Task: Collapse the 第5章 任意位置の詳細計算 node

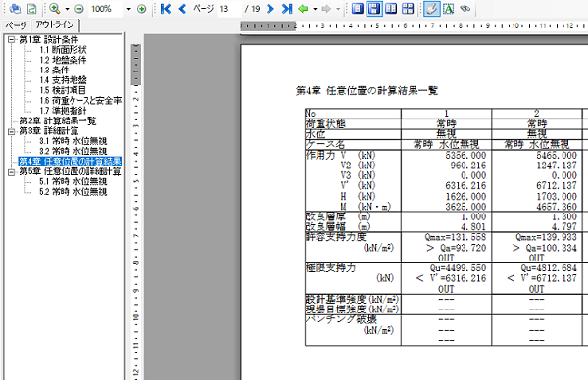Action: tap(11, 172)
